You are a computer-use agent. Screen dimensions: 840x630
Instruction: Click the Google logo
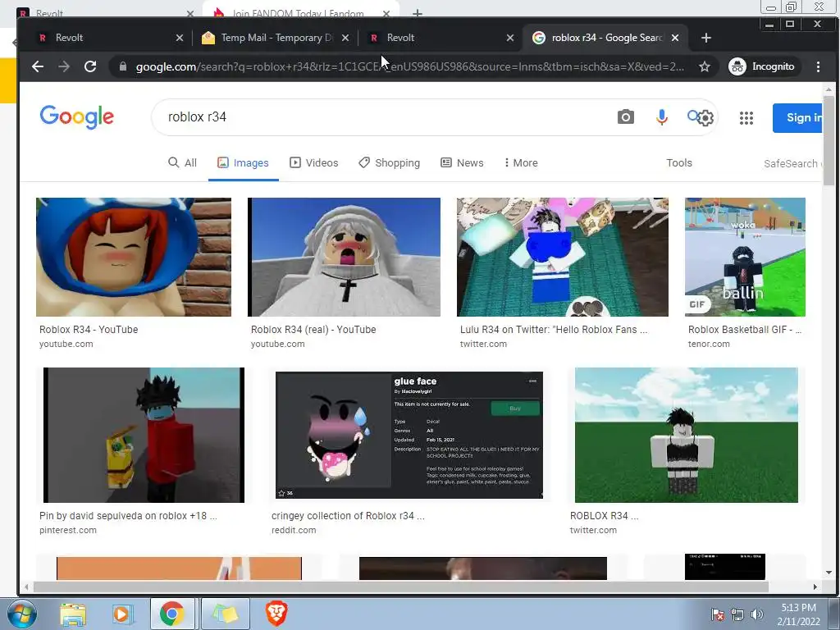click(76, 116)
